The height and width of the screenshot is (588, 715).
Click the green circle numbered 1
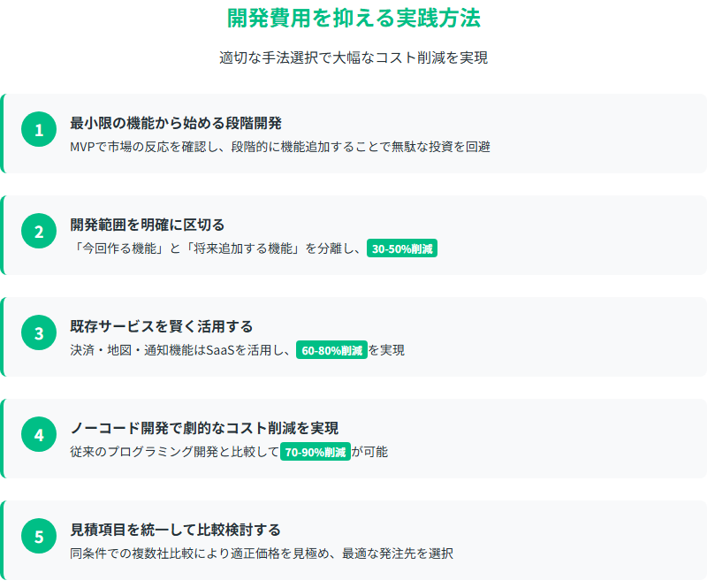pyautogui.click(x=39, y=129)
